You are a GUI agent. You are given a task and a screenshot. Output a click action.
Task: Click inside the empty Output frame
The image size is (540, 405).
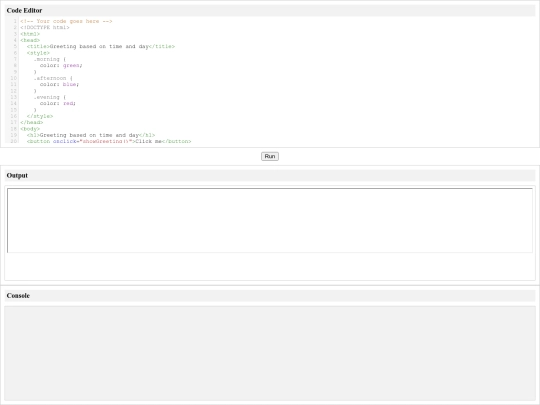270,220
